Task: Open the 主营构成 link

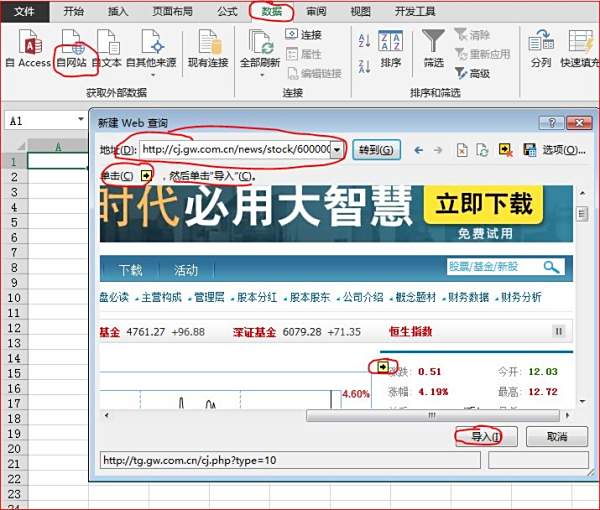Action: tap(161, 297)
